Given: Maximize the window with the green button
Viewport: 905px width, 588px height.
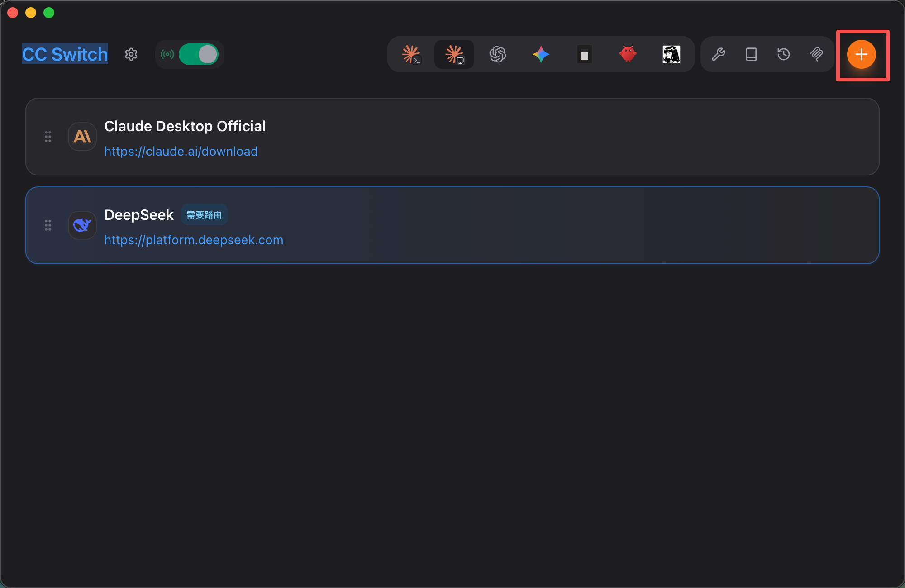Looking at the screenshot, I should coord(49,13).
